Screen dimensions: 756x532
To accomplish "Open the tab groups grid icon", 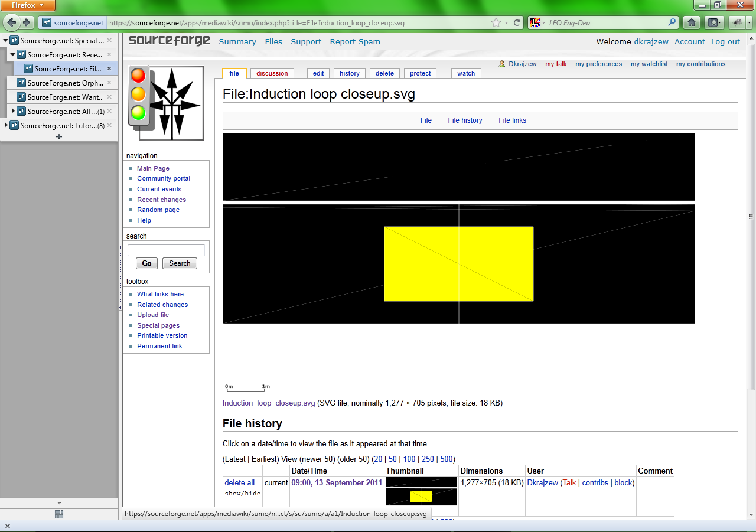I will point(59,514).
